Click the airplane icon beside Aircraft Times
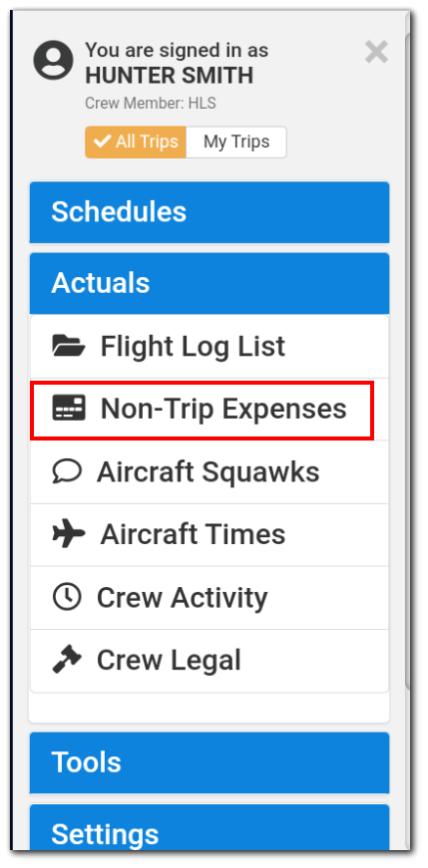Viewport: 428px width, 868px height. pos(69,534)
